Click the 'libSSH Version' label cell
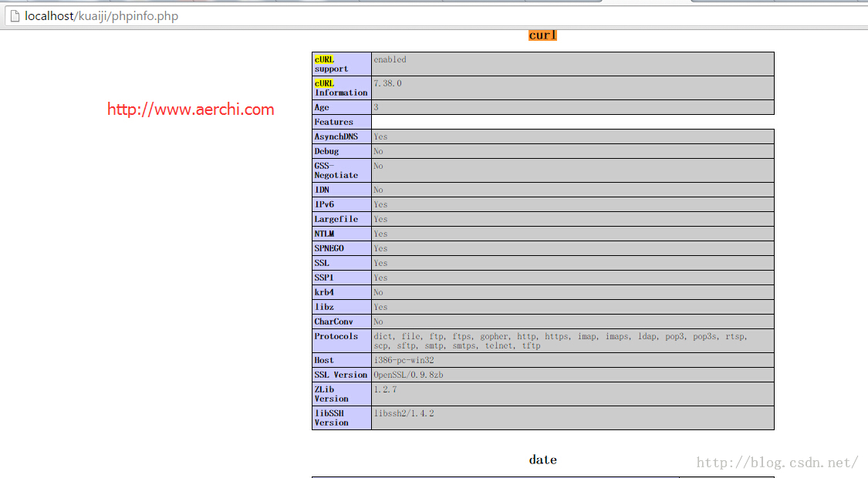This screenshot has width=868, height=478. [342, 418]
